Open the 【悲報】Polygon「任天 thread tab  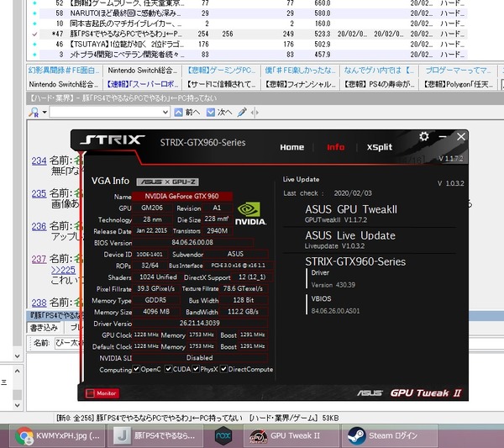coord(458,84)
